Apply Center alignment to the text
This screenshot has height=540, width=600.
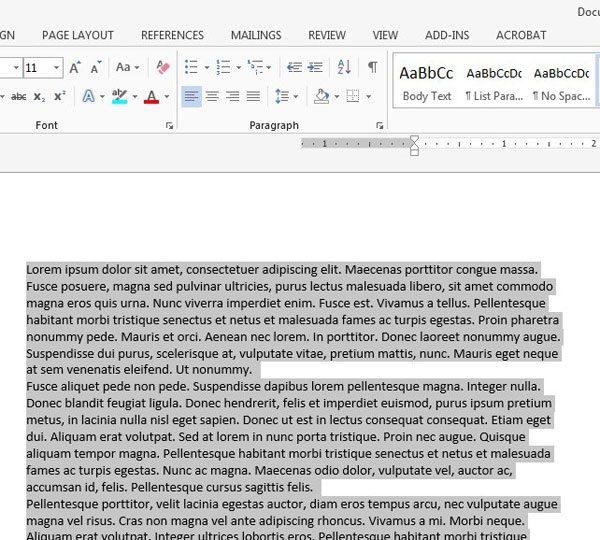pos(212,97)
